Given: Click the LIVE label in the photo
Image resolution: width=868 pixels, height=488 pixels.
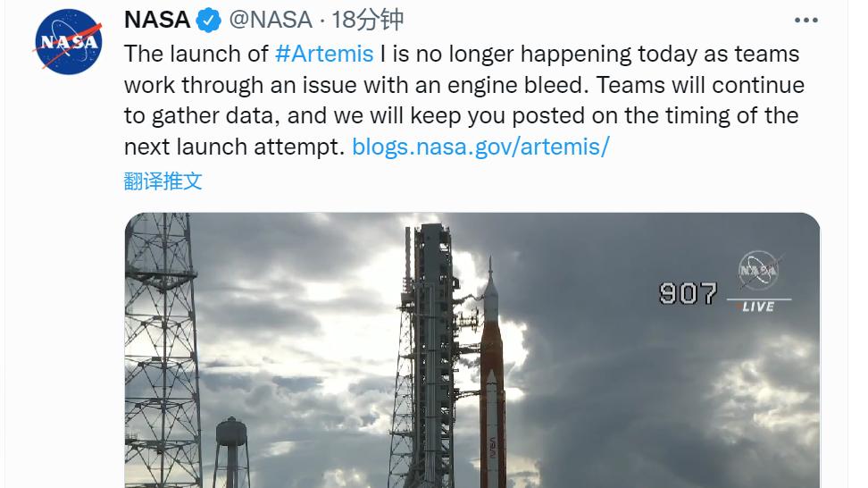Looking at the screenshot, I should 758,307.
